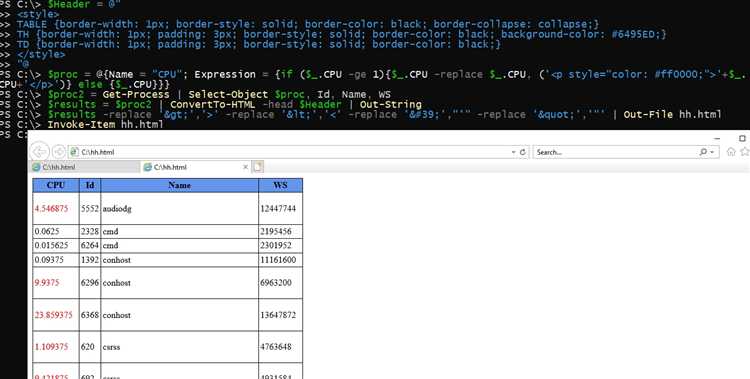Select the red CPU value 9.9375
This screenshot has width=750, height=379.
[x=47, y=283]
